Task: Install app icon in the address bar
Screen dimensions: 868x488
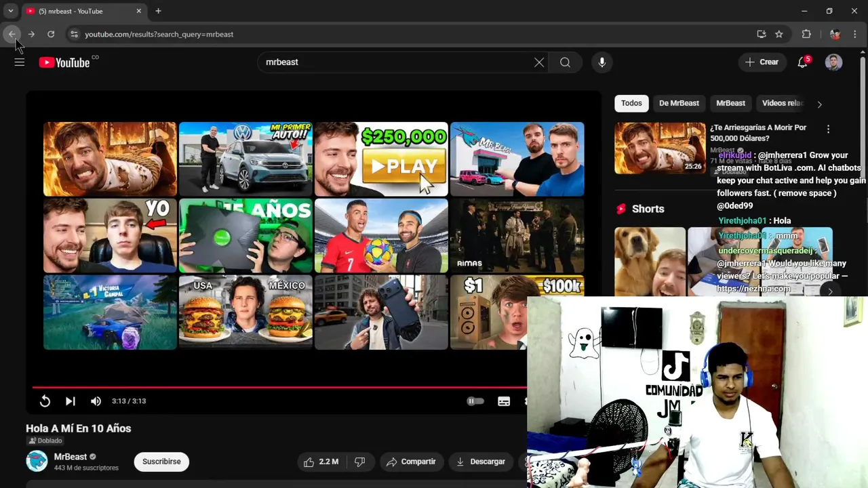Action: tap(762, 34)
